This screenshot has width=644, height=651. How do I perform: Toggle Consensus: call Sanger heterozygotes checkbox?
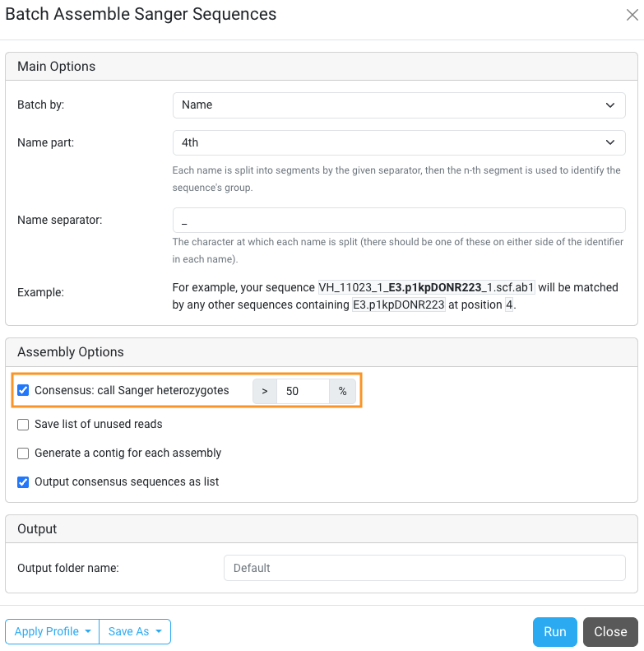(x=24, y=391)
